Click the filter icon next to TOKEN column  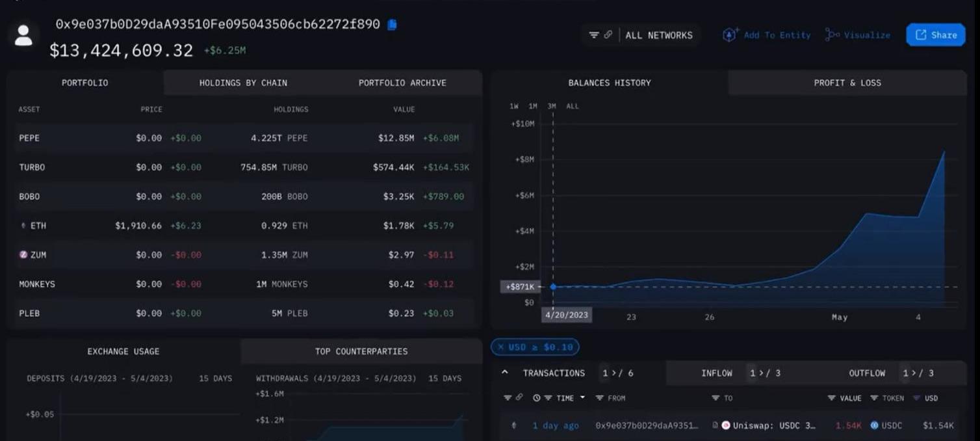coord(874,398)
